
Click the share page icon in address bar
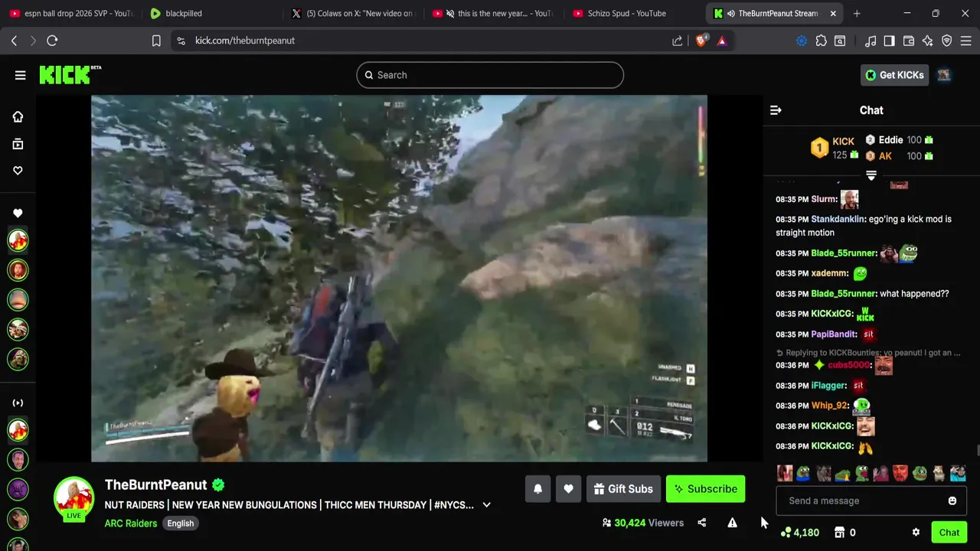[x=678, y=41]
